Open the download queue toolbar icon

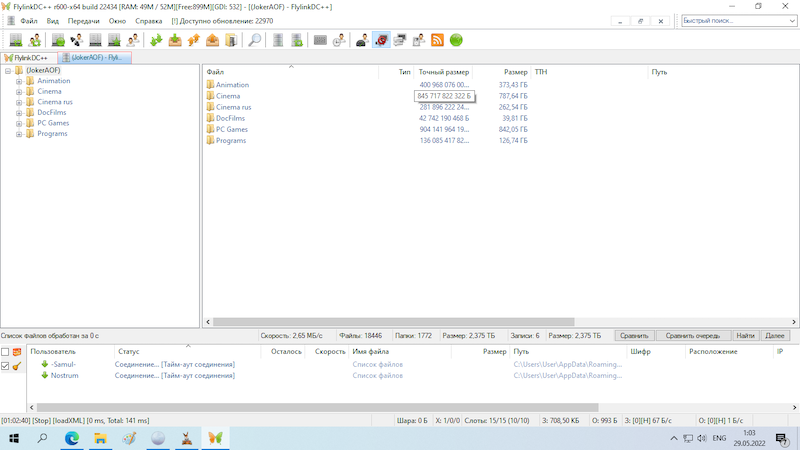175,40
